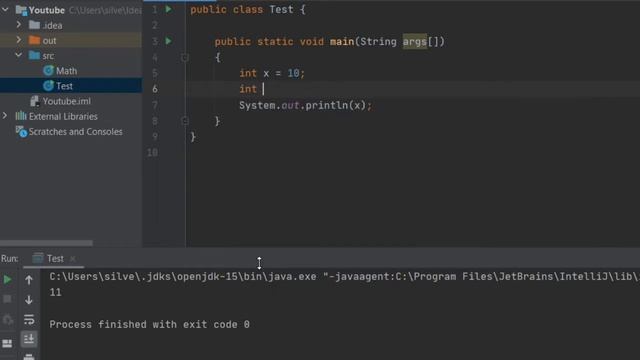This screenshot has height=360, width=640.
Task: Select Scratches and Consoles
Action: click(x=76, y=131)
